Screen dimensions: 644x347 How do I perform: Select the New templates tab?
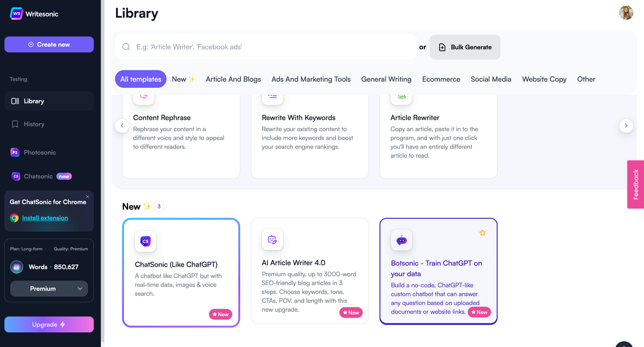[x=183, y=79]
